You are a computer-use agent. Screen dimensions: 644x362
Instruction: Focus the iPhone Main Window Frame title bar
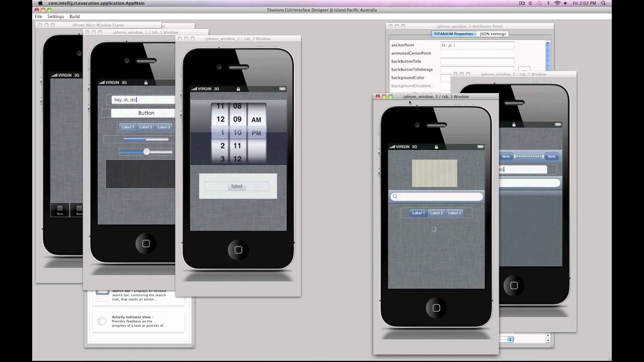click(x=98, y=25)
